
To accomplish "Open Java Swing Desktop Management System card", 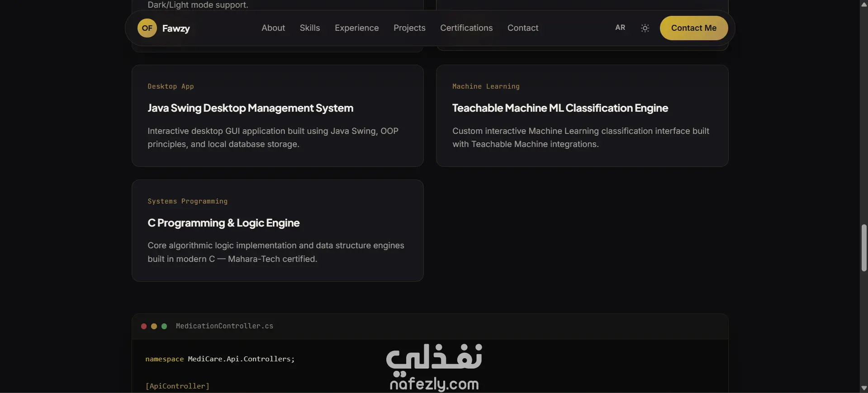I will 278,116.
